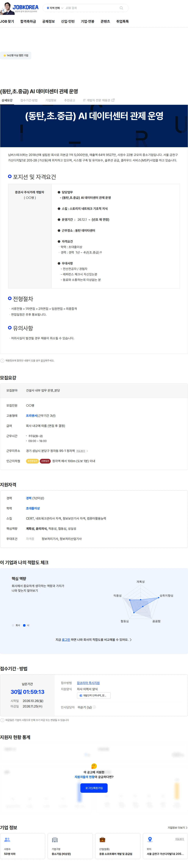
Task: Open the 신입·인턴 menu
Action: click(x=68, y=22)
